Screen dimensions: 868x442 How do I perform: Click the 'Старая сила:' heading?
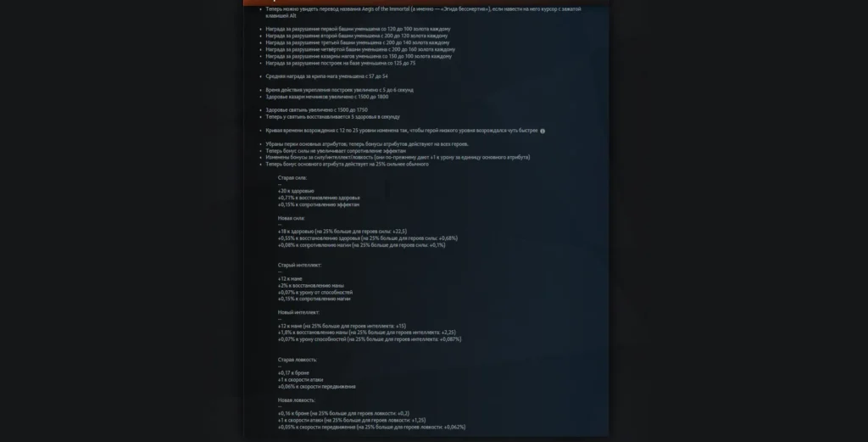coord(292,178)
